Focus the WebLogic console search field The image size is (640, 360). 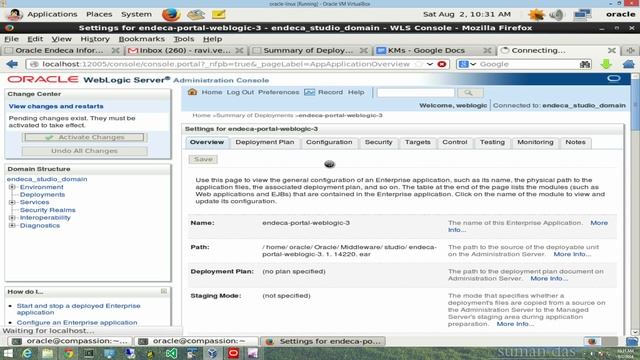tap(415, 93)
